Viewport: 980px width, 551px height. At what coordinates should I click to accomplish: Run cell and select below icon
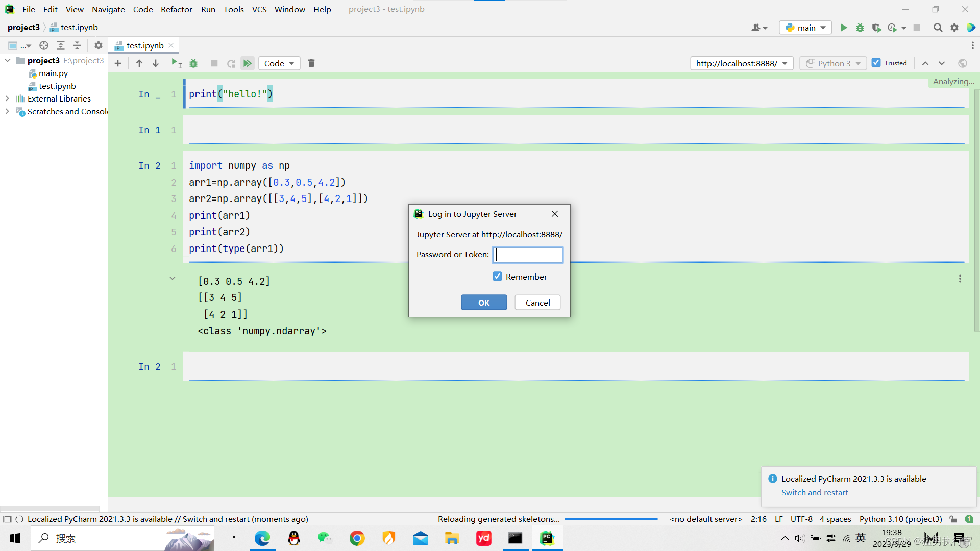click(177, 63)
